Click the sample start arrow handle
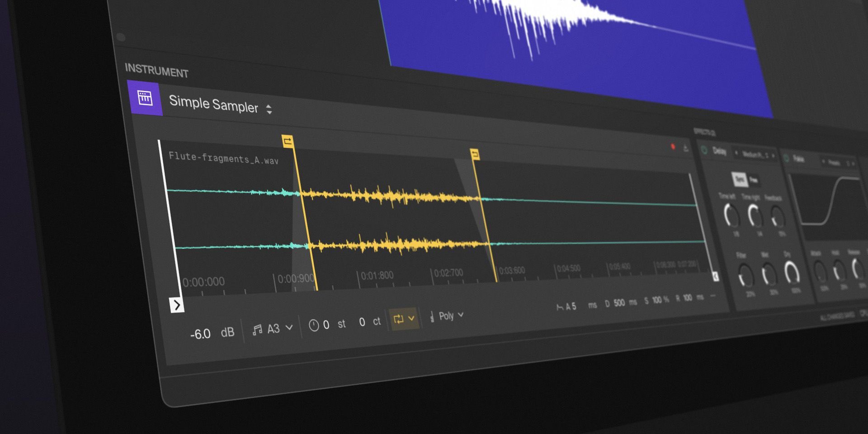Screen dimensions: 868x434 pos(177,305)
